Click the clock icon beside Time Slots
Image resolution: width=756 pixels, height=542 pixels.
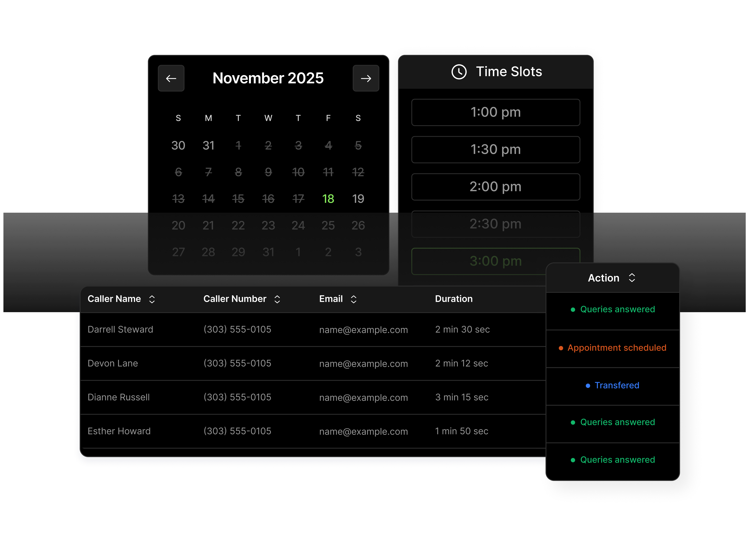click(x=459, y=72)
